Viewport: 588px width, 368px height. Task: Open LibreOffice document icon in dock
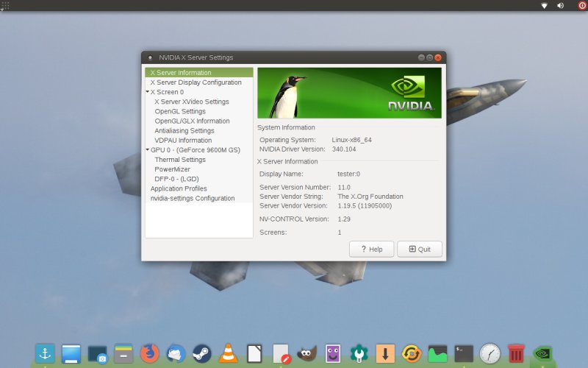pos(254,354)
